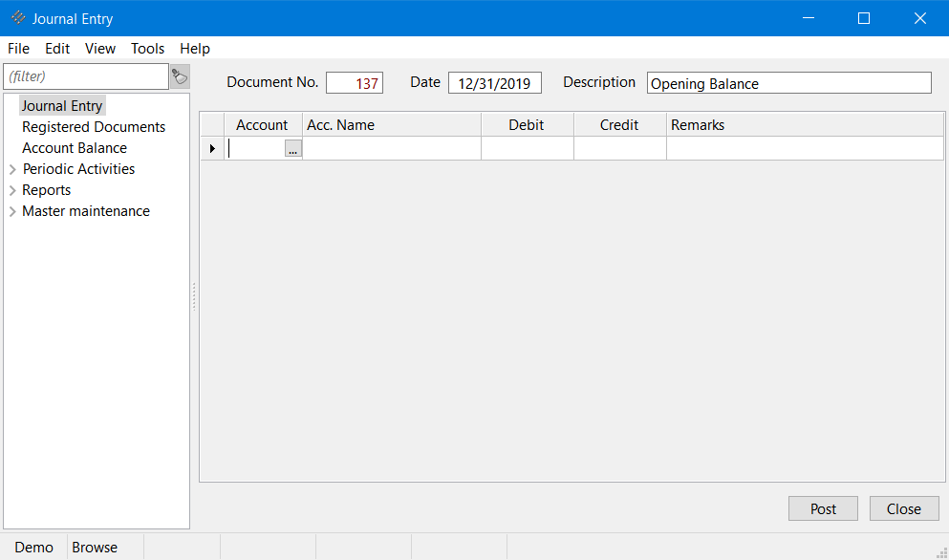This screenshot has height=560, width=949.
Task: Open the Tools menu
Action: 147,49
